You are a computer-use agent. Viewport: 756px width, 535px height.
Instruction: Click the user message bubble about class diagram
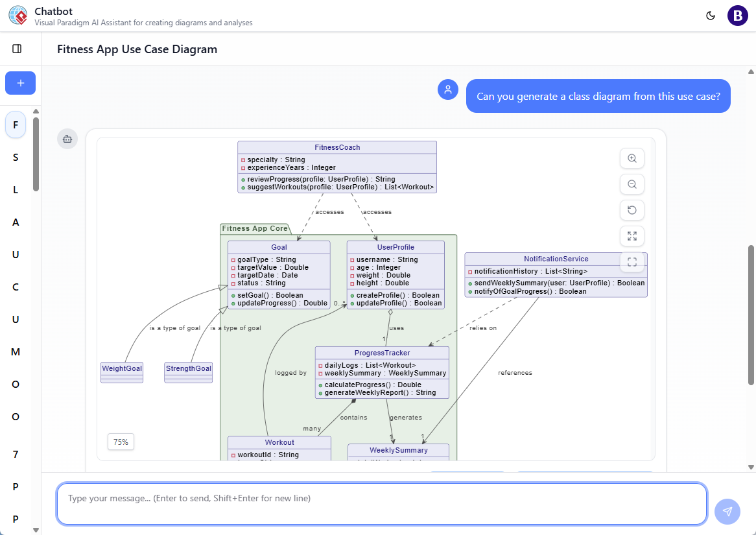coord(598,97)
